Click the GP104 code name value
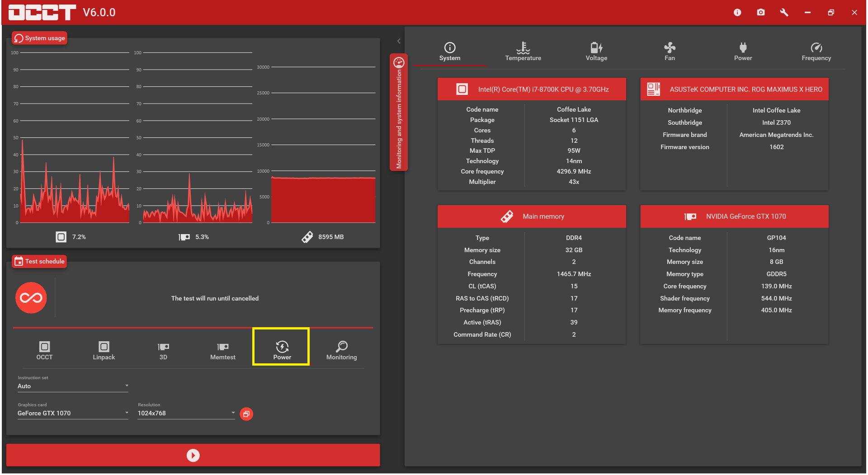This screenshot has height=475, width=868. click(776, 238)
